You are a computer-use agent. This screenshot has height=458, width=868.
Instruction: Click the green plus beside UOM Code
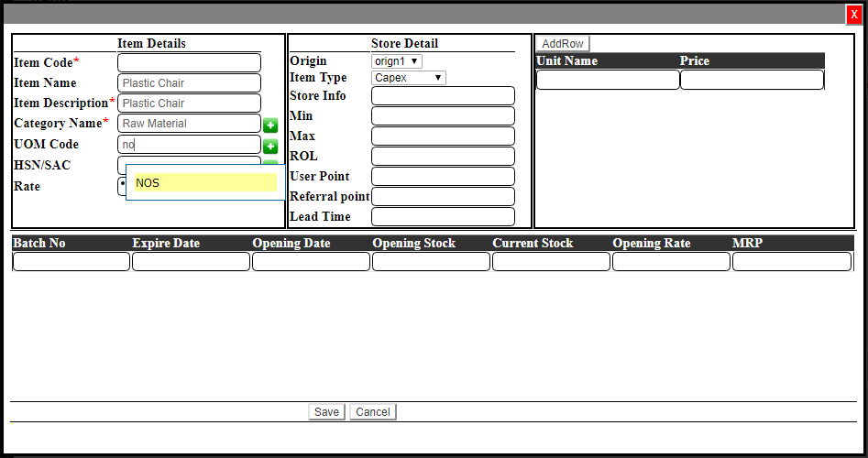click(x=270, y=146)
